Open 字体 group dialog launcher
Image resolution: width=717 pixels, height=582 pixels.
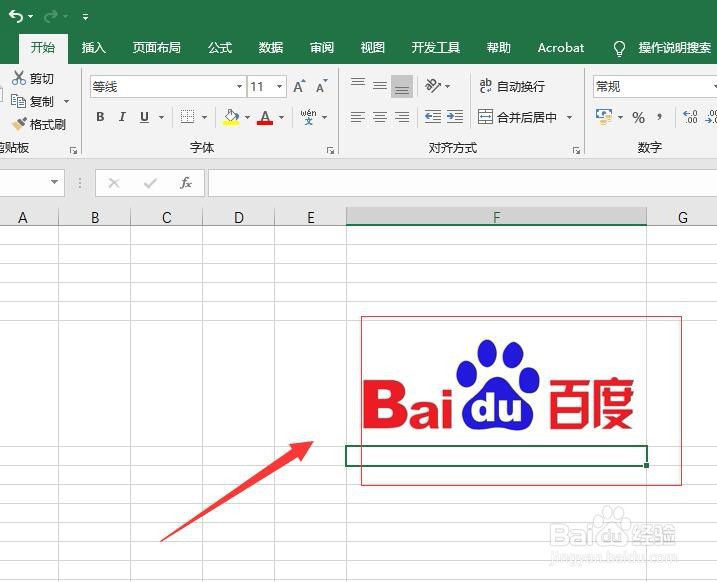(x=330, y=150)
